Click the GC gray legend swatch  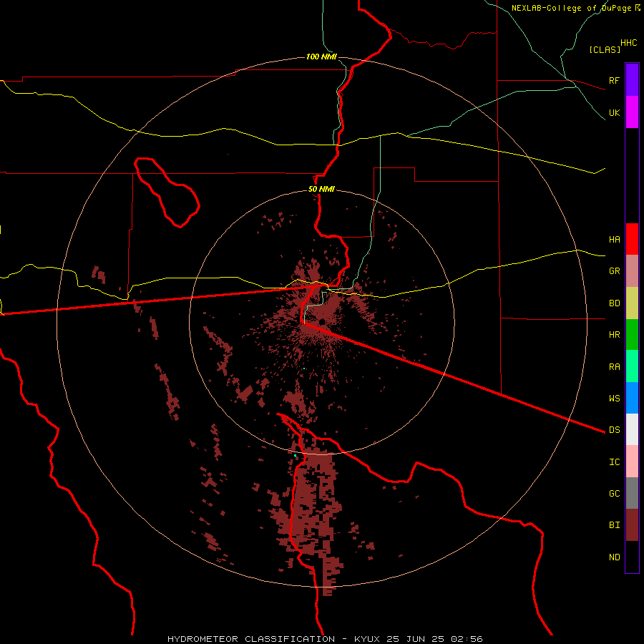[632, 493]
